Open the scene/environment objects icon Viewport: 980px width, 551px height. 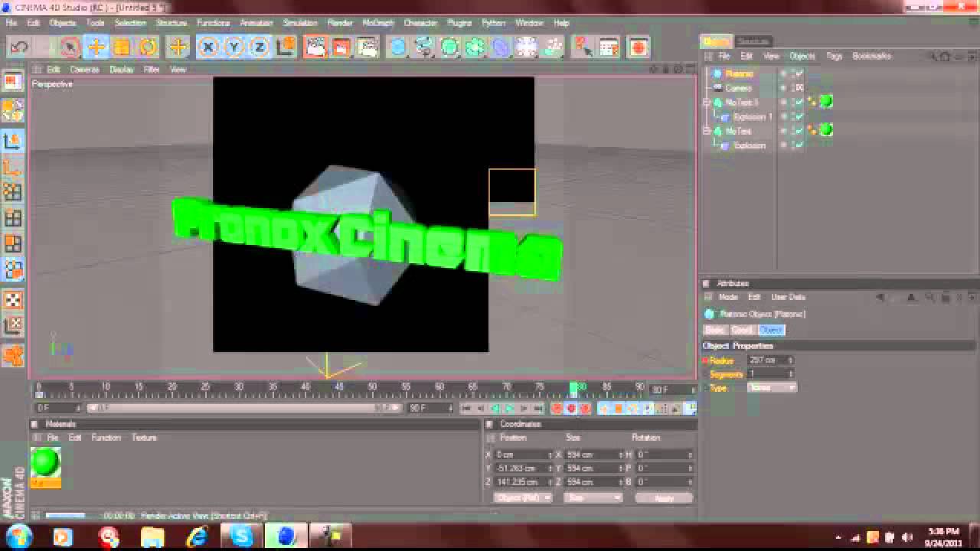point(527,47)
